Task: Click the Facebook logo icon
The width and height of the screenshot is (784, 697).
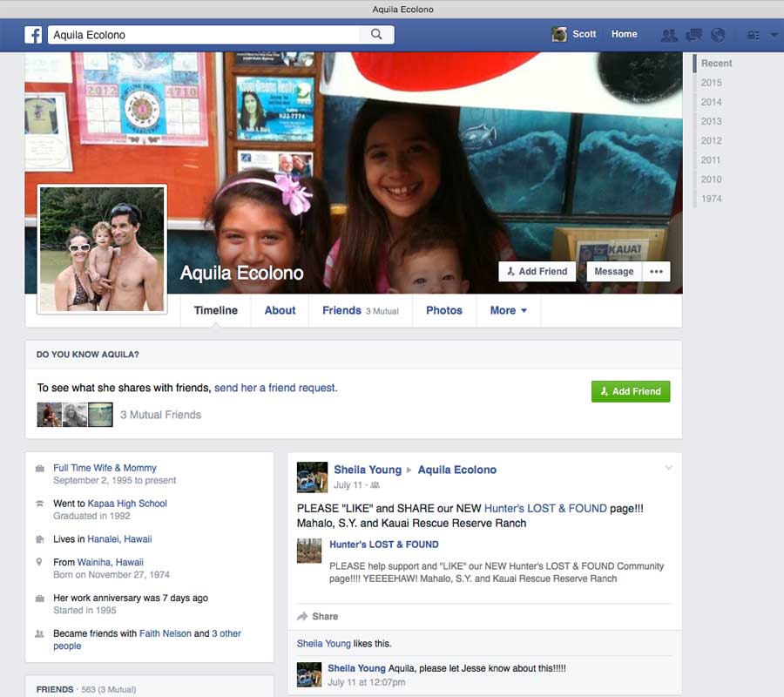Action: point(33,35)
